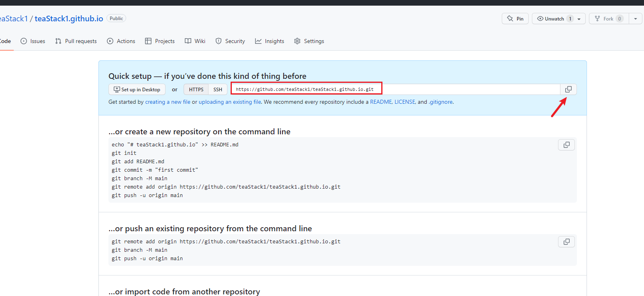The width and height of the screenshot is (644, 296).
Task: Open the dropdown arrow next to Fork
Action: point(636,18)
